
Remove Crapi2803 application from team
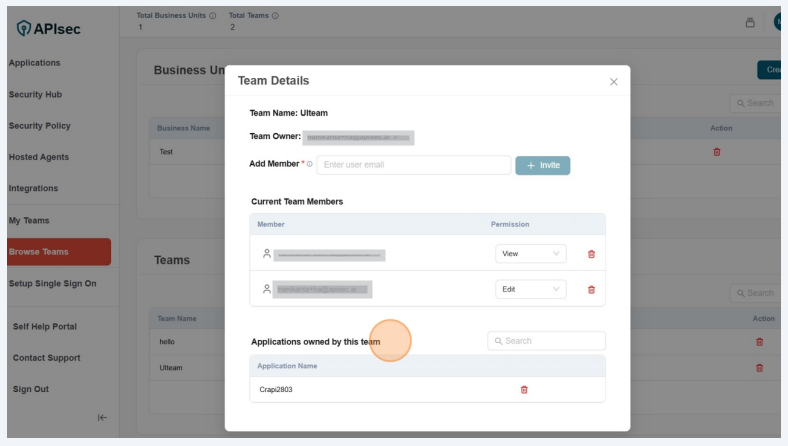click(524, 389)
